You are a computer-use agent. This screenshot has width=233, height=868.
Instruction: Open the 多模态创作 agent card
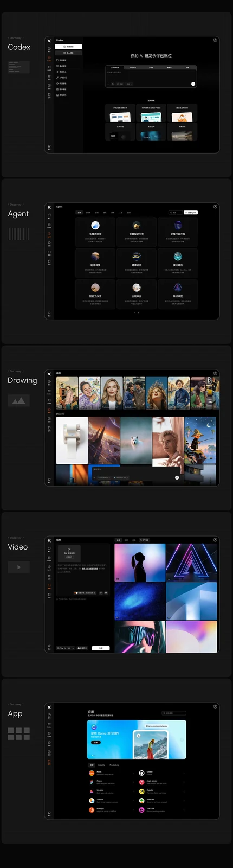(95, 232)
